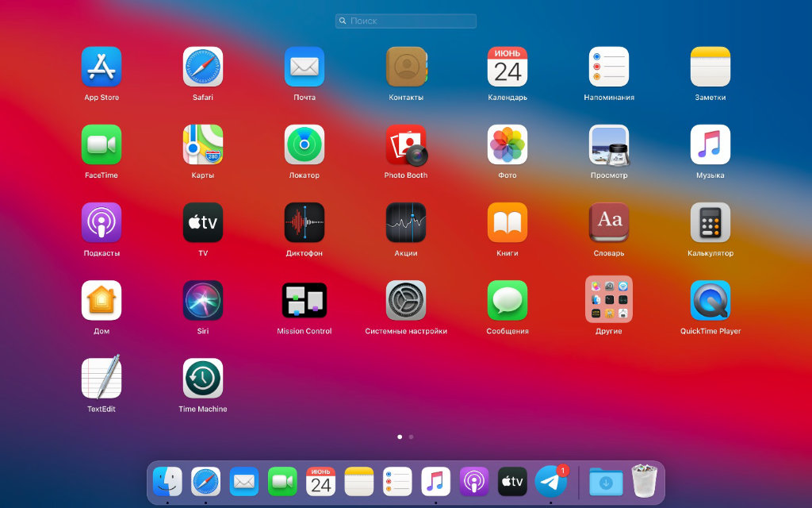
Task: Click FaceTime icon in the Dock
Action: (282, 482)
